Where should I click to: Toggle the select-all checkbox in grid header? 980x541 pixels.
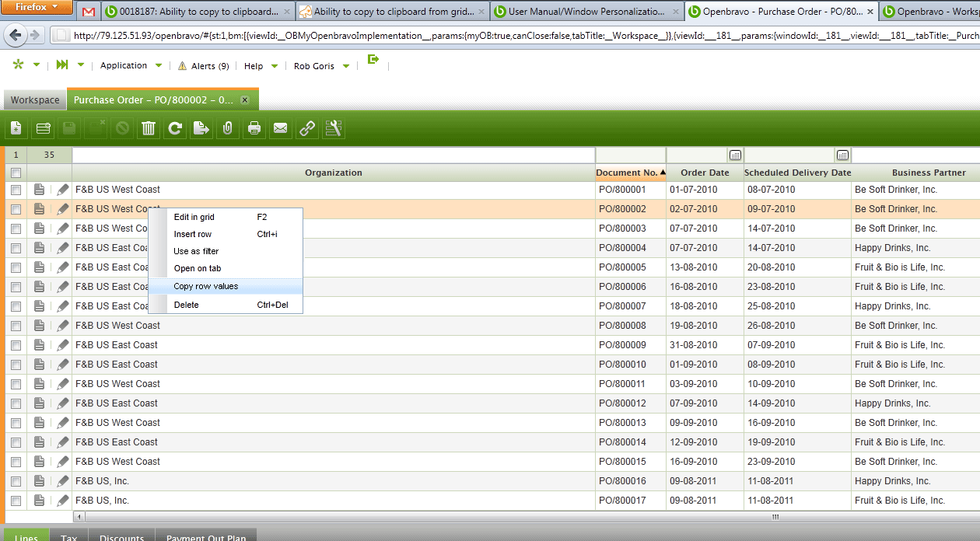[x=16, y=173]
